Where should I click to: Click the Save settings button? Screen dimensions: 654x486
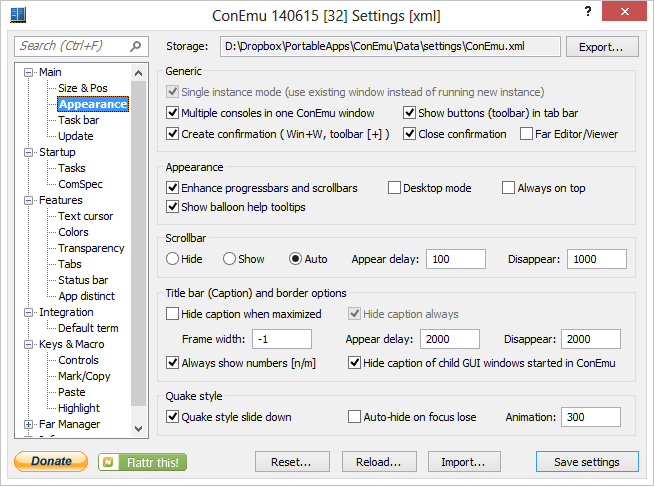click(587, 462)
